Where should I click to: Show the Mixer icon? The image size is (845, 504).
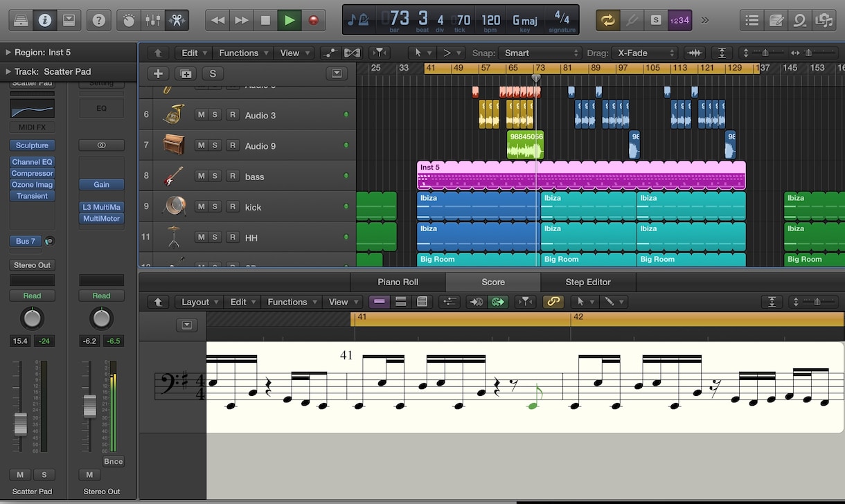point(152,20)
